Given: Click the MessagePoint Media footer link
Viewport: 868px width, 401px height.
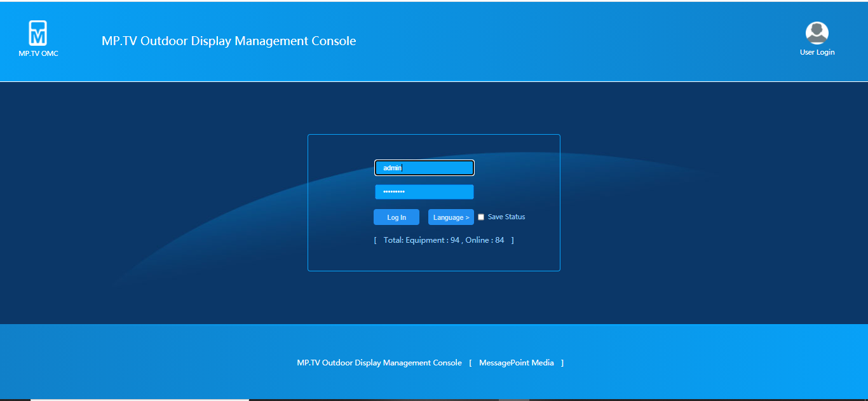Looking at the screenshot, I should click(x=517, y=363).
